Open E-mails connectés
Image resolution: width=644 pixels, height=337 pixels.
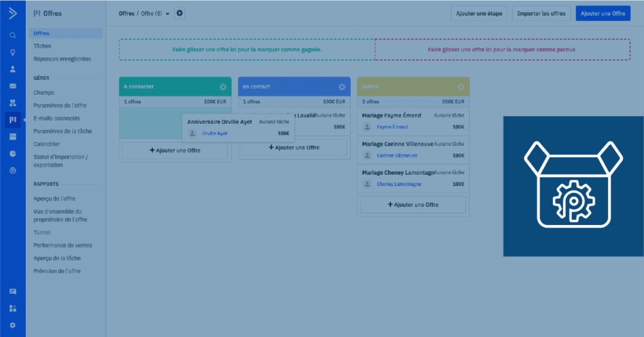[57, 118]
